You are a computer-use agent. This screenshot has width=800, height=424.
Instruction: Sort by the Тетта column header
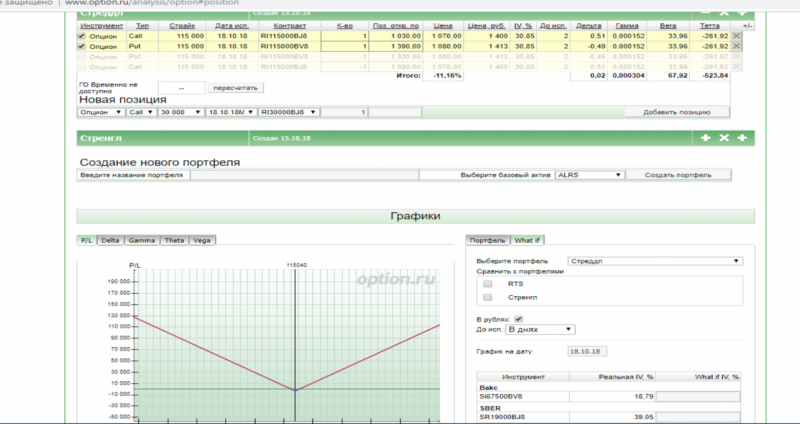[710, 26]
